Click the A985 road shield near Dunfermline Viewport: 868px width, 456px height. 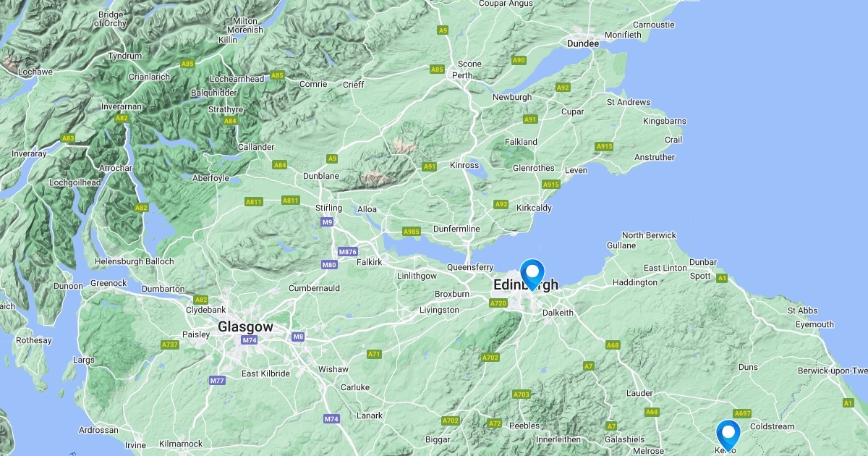pyautogui.click(x=412, y=232)
